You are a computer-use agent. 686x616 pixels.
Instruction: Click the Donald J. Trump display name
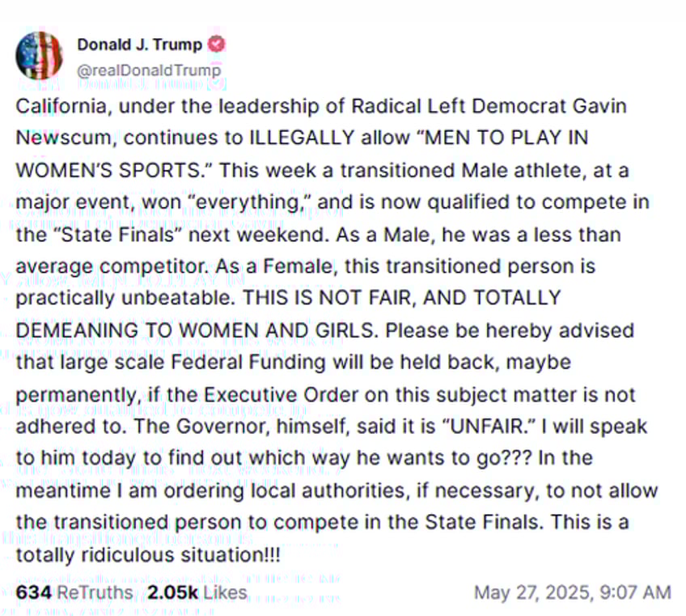pos(139,45)
